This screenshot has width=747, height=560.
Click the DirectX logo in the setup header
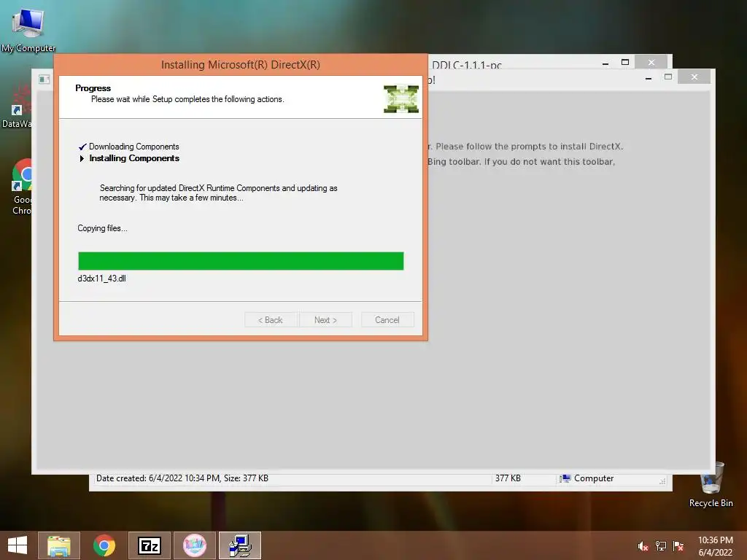coord(401,99)
